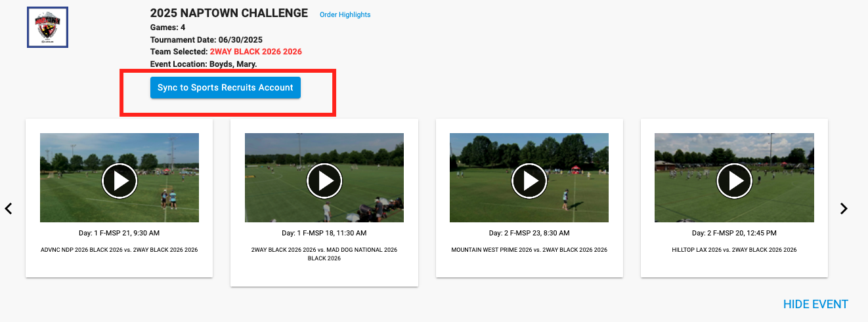Click the MOUNTAIN WEST PRIME 2026 matchup title
This screenshot has width=868, height=322.
[529, 250]
